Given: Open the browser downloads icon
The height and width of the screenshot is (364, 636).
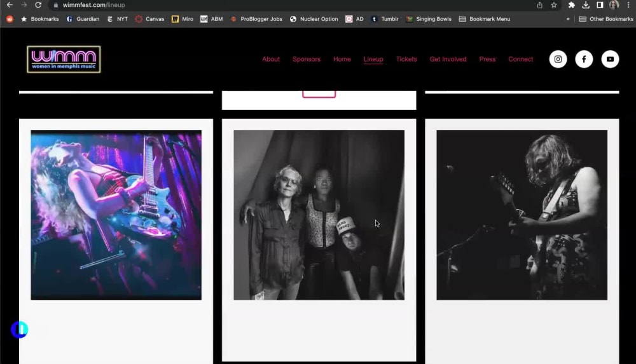Looking at the screenshot, I should (585, 5).
